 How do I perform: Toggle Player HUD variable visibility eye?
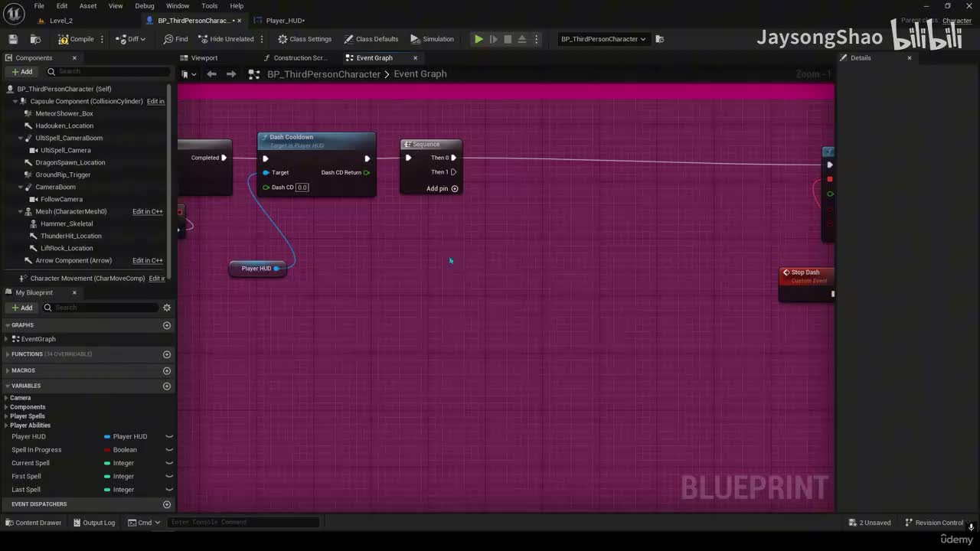tap(169, 437)
